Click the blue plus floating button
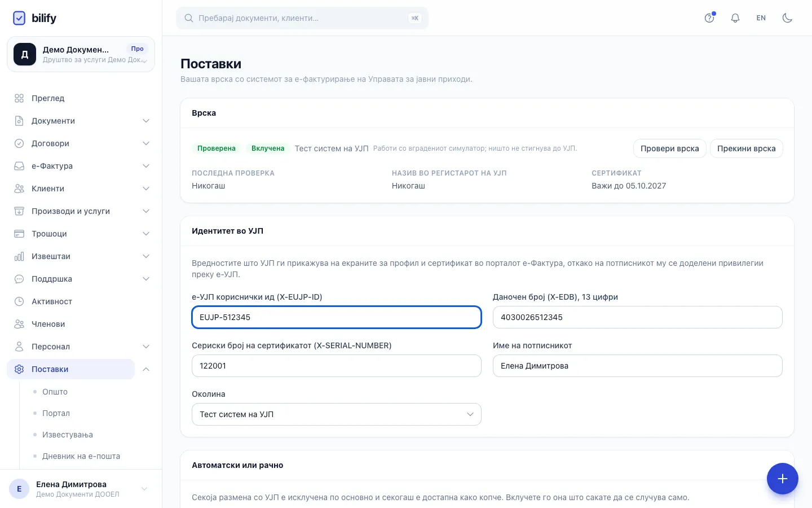Screen dimensions: 812x508 tap(783, 479)
